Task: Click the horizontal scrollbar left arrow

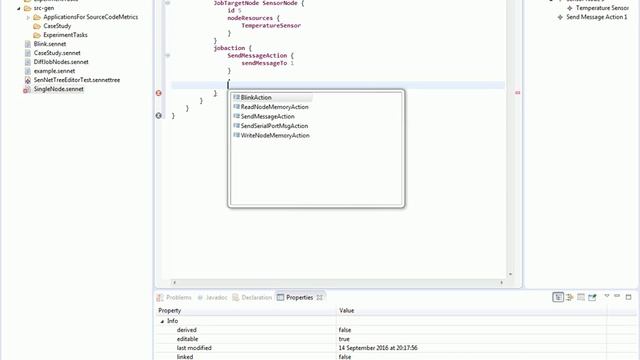Action: [175, 282]
